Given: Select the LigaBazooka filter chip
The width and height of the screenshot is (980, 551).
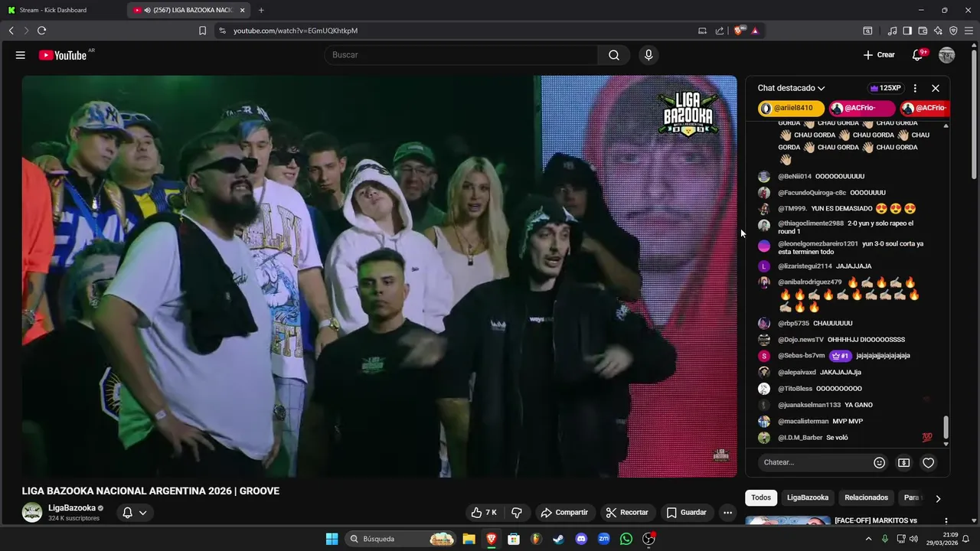Looking at the screenshot, I should coord(808,497).
